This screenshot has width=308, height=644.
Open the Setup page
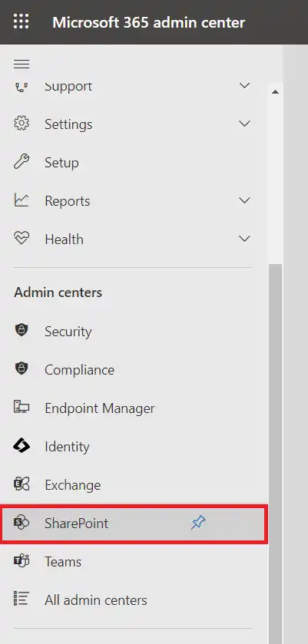tap(134, 162)
